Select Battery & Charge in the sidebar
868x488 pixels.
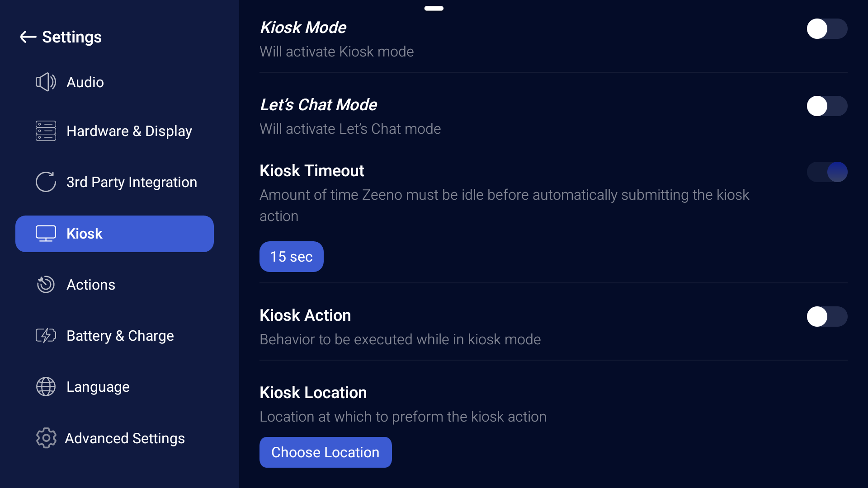coord(120,336)
